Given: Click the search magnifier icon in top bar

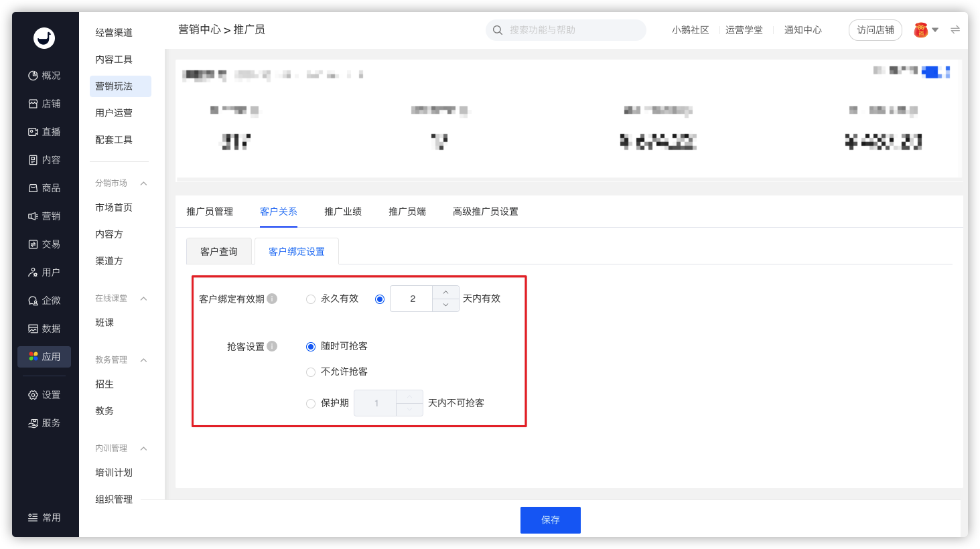Looking at the screenshot, I should coord(498,30).
